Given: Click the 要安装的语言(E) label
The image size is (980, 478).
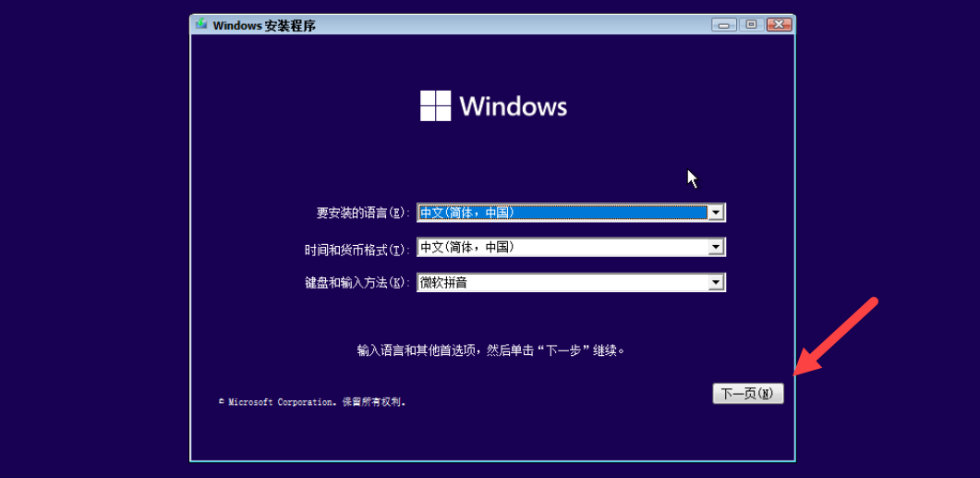Looking at the screenshot, I should click(363, 213).
